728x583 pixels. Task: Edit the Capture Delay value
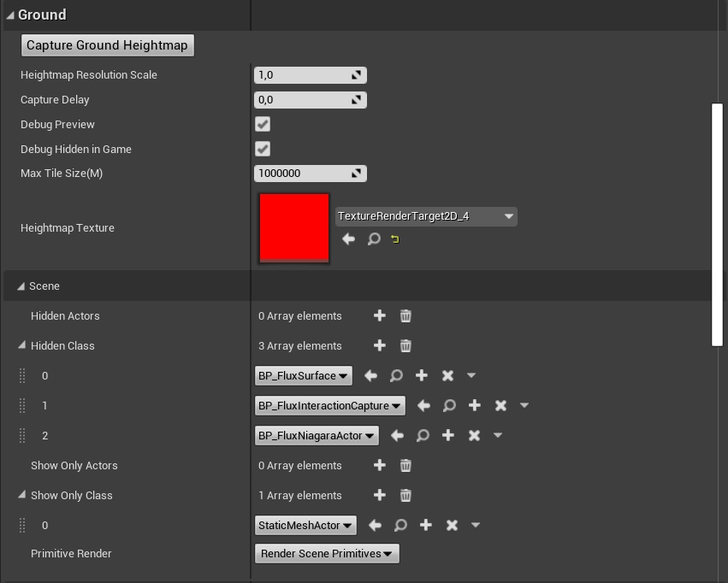pyautogui.click(x=311, y=100)
